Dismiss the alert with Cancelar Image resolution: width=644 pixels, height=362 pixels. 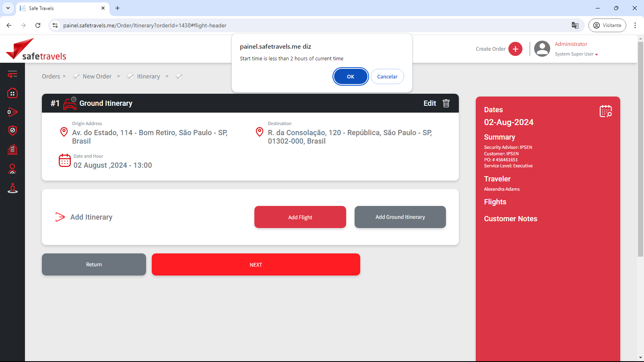point(387,76)
